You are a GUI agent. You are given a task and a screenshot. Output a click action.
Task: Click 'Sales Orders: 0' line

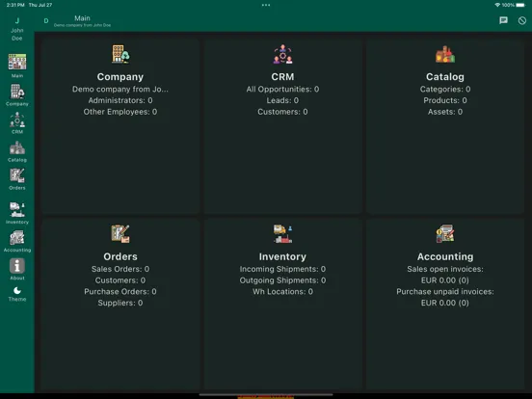pos(120,269)
